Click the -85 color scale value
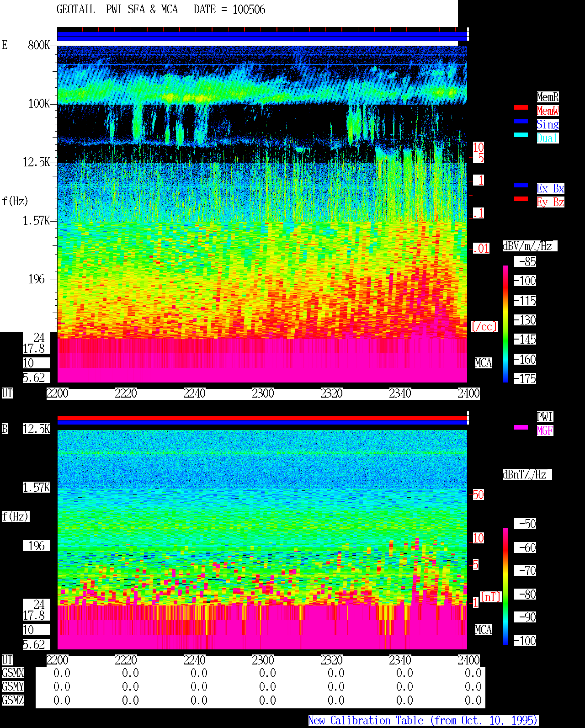Screen dimensions: 585x728 (x=526, y=261)
